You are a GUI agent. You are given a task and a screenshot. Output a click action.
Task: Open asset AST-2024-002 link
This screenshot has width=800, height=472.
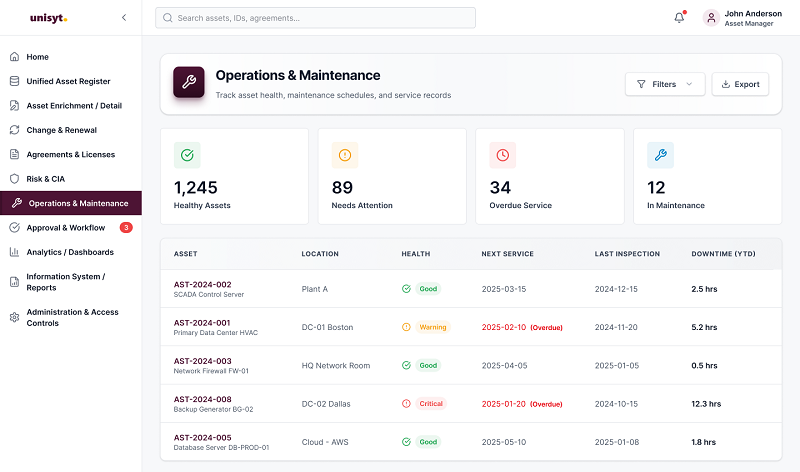203,284
